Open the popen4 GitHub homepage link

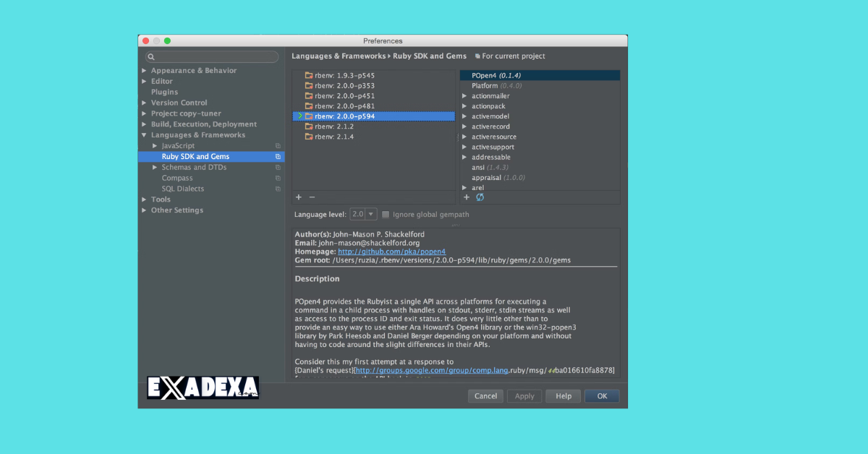click(391, 252)
